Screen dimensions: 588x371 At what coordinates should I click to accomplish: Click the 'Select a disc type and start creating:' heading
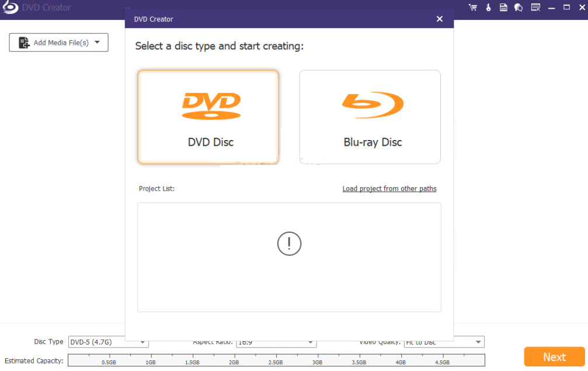[220, 46]
